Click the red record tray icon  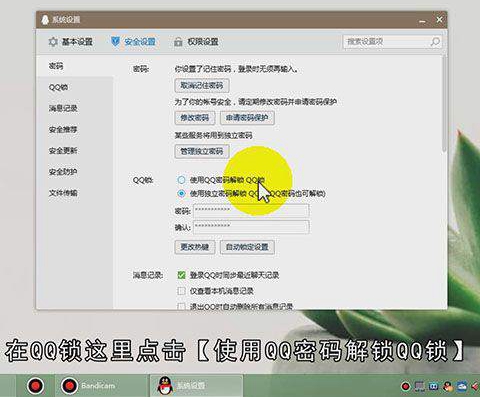pos(405,386)
